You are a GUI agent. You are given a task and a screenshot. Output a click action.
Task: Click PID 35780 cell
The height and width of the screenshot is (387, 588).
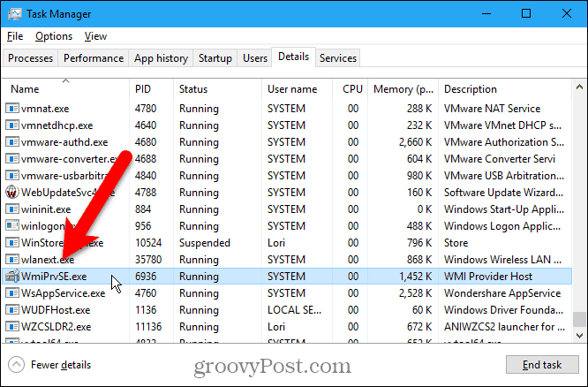(x=148, y=260)
